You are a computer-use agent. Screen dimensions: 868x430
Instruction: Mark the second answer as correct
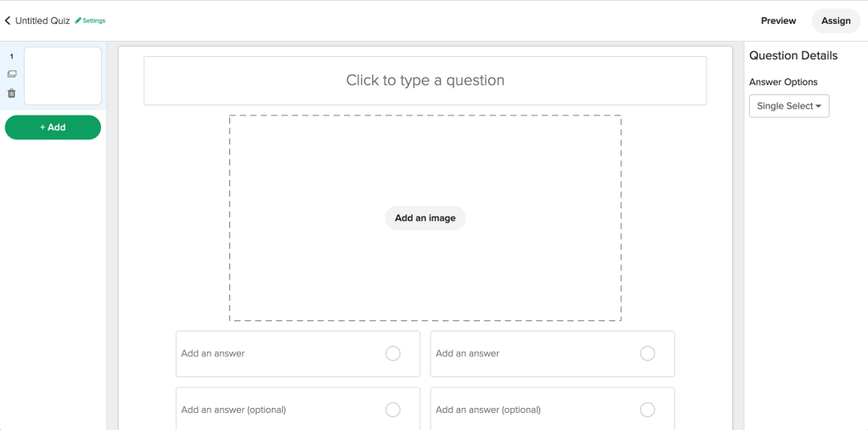pyautogui.click(x=647, y=354)
